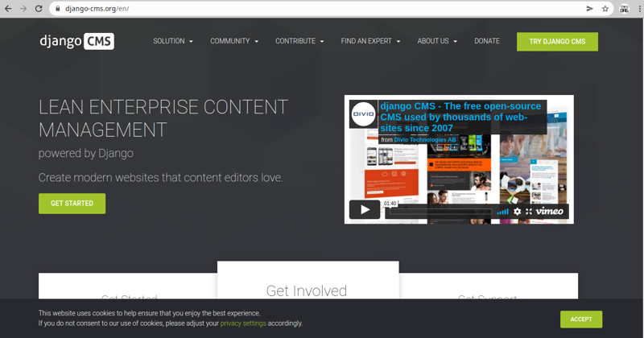This screenshot has height=338, width=644.
Task: Open the browser profile avatar icon
Action: pyautogui.click(x=625, y=9)
